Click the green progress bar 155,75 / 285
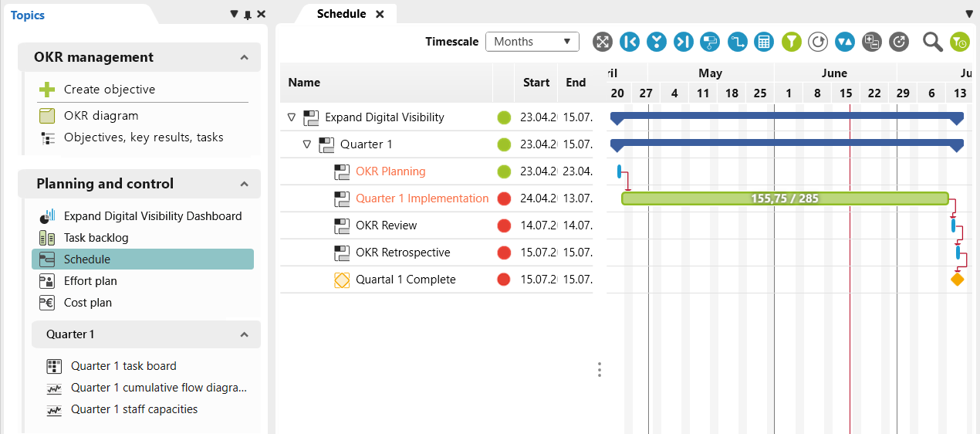The height and width of the screenshot is (434, 980). point(785,198)
